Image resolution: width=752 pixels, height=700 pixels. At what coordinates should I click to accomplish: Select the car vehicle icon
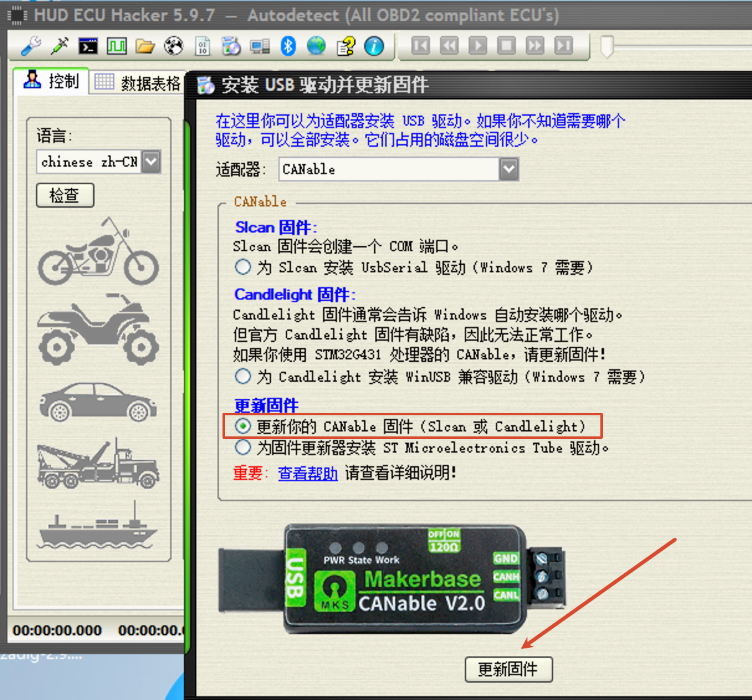pyautogui.click(x=98, y=402)
